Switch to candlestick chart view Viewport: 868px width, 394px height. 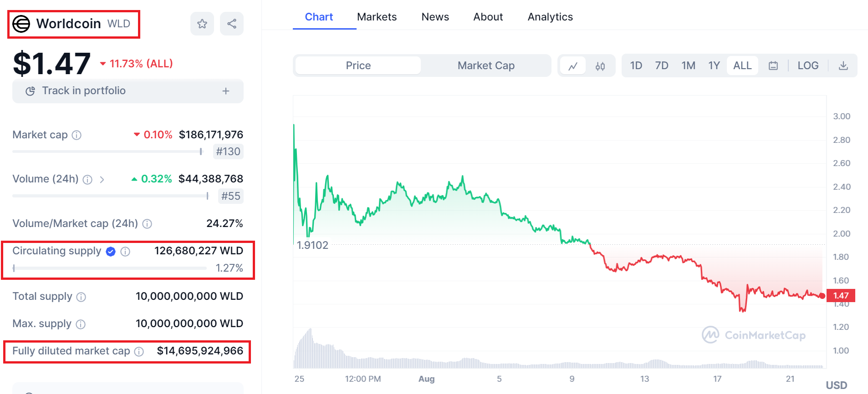click(x=600, y=65)
